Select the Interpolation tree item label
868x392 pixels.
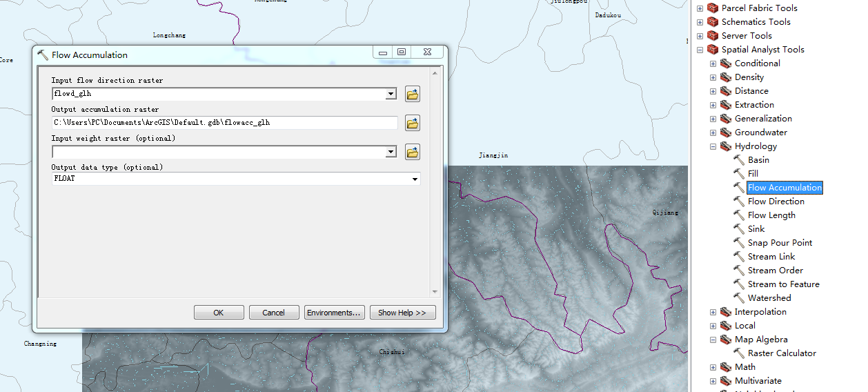pos(760,312)
